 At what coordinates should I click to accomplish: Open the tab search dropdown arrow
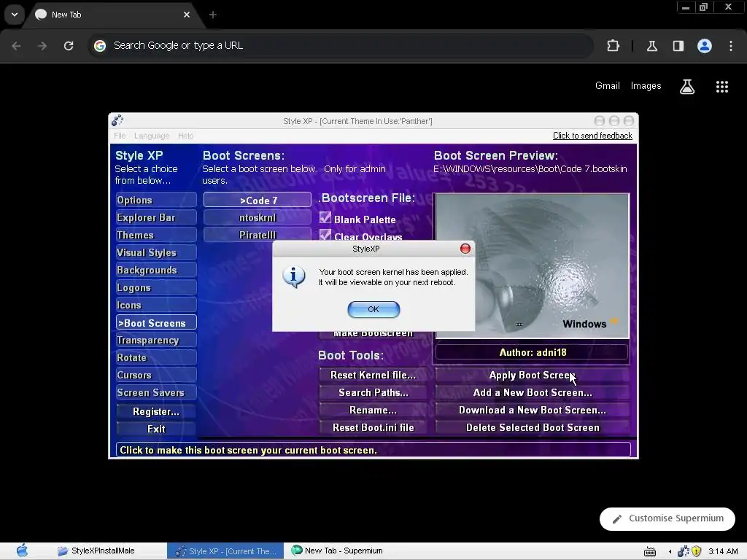pos(15,15)
